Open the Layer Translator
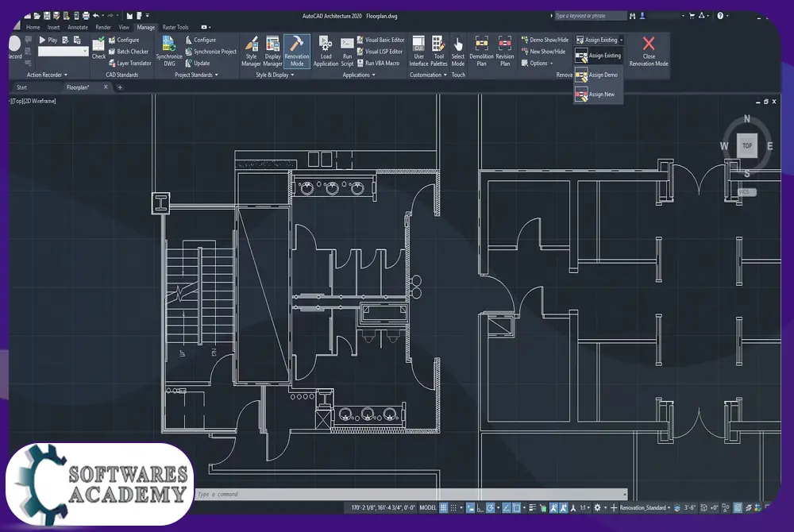The image size is (794, 532). tap(129, 64)
